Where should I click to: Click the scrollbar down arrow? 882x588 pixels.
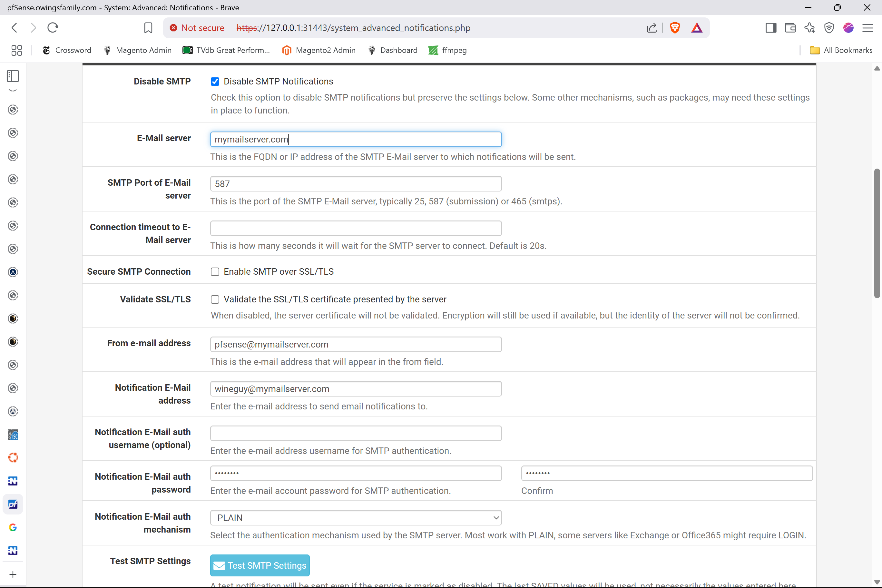[877, 582]
